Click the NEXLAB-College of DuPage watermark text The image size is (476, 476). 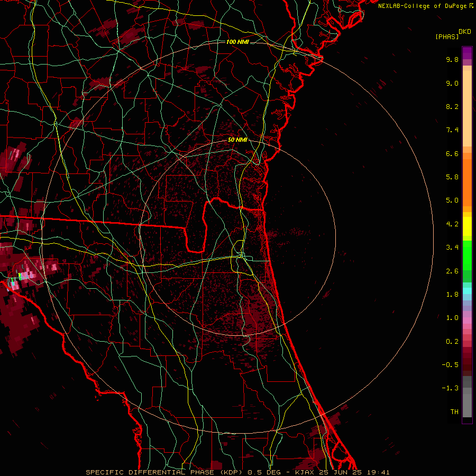[423, 6]
